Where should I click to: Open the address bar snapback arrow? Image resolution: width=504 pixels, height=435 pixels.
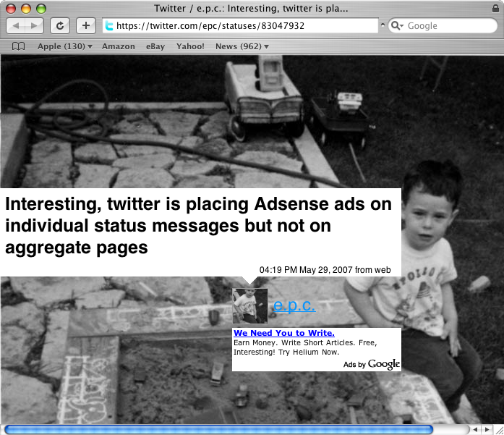click(383, 25)
